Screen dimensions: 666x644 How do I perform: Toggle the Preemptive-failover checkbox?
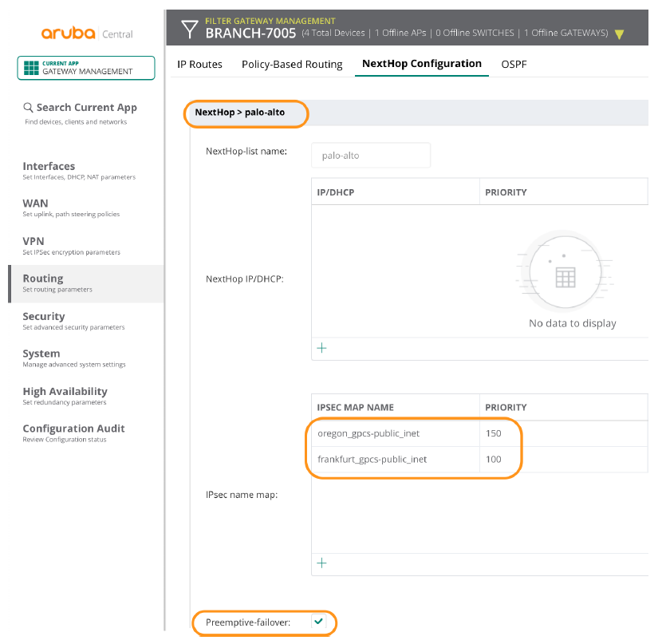(x=319, y=621)
